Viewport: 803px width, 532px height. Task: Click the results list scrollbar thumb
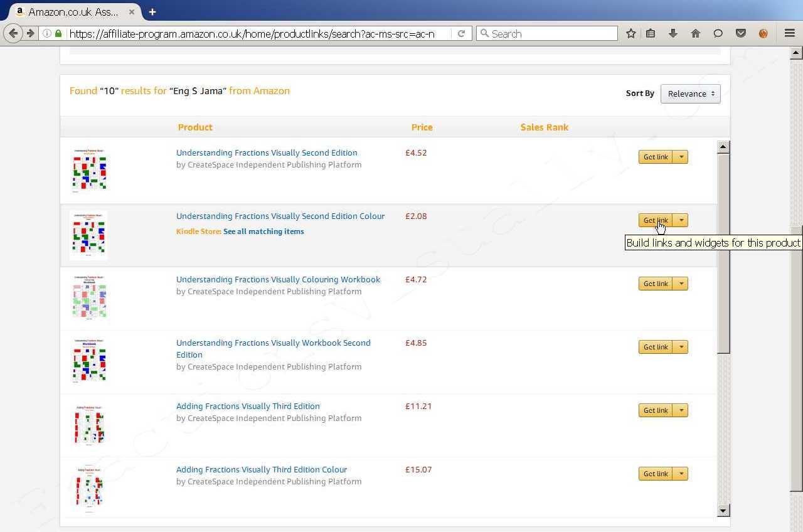723,253
